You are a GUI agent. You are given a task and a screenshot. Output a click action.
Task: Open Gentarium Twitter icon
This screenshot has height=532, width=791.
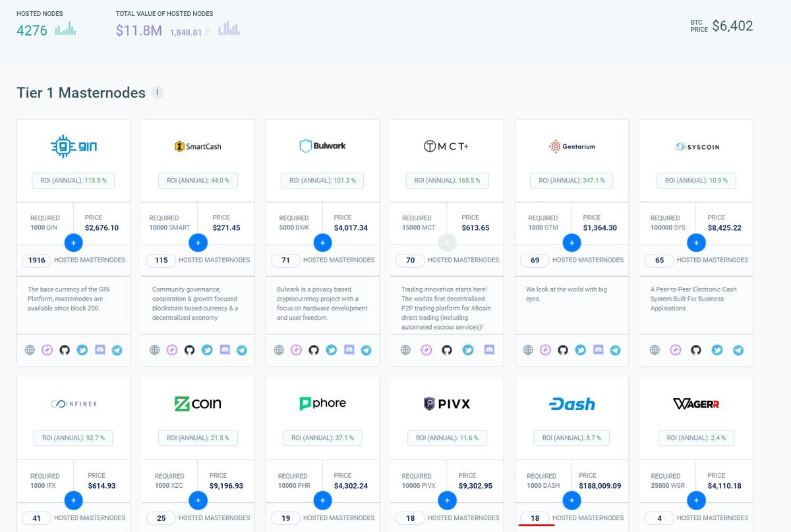coord(580,351)
